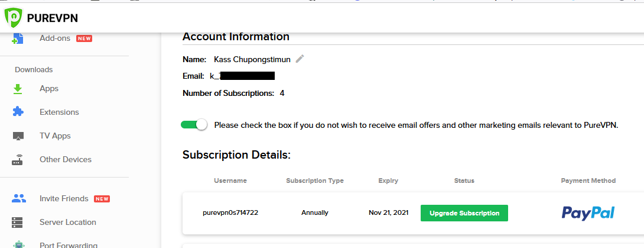The height and width of the screenshot is (248, 644).
Task: Open the Invite Friends people icon
Action: tap(18, 199)
